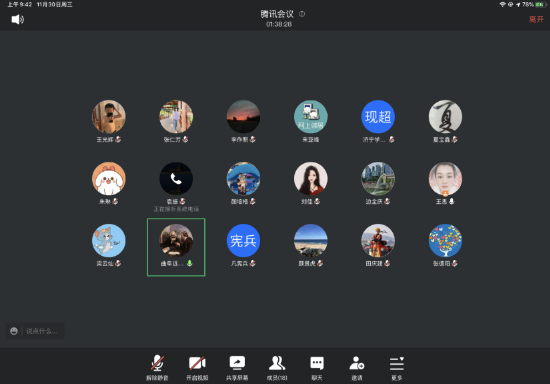Select the calligraphy 夏 avatar
The image size is (550, 384).
[445, 117]
